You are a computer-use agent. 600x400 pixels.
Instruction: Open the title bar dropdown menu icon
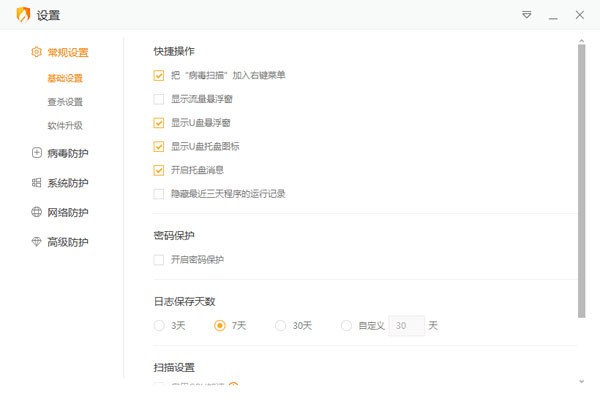(x=526, y=15)
